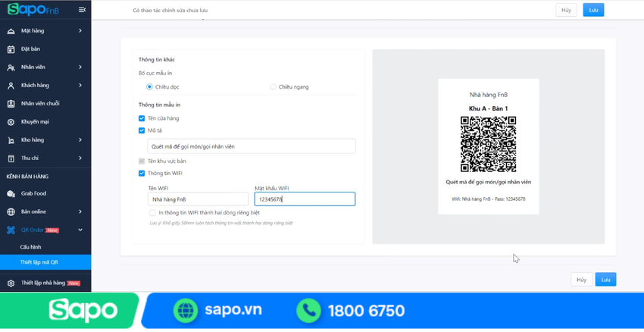Enable printing WIFI info on two lines
The image size is (644, 332).
point(152,213)
